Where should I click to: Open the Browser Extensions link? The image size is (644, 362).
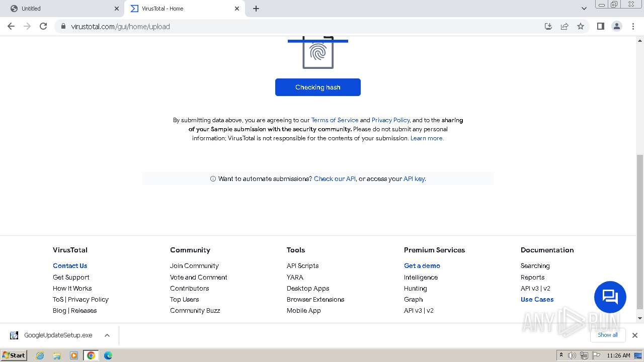pos(315,299)
